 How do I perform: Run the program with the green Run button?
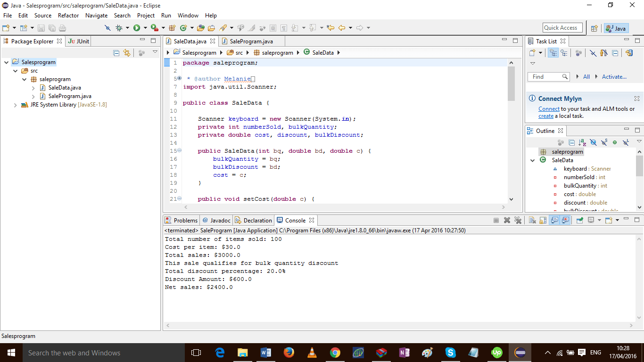pyautogui.click(x=137, y=28)
